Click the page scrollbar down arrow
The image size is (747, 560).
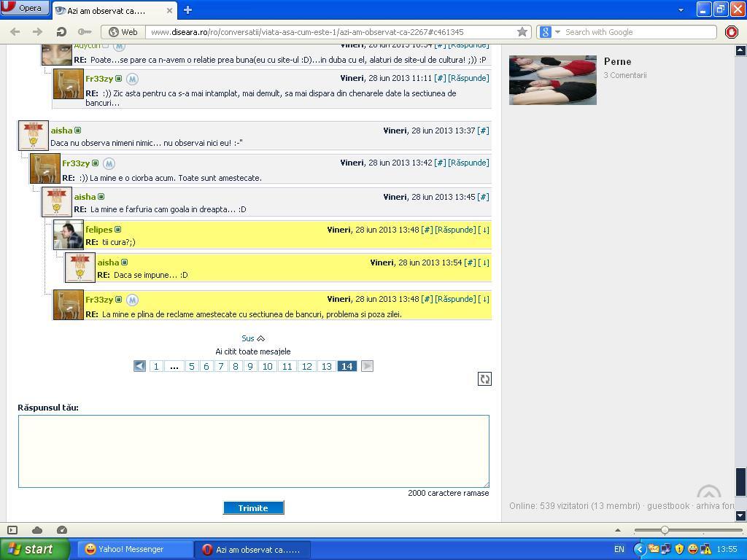(741, 516)
